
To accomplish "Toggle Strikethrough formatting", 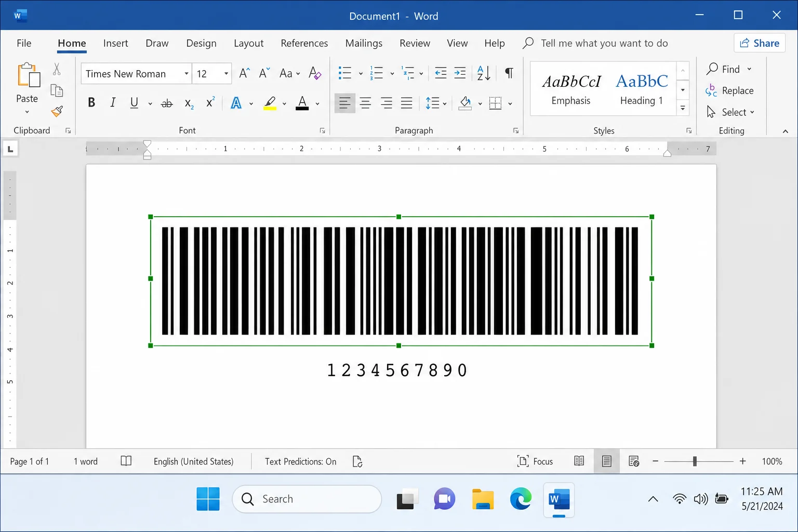I will [167, 103].
